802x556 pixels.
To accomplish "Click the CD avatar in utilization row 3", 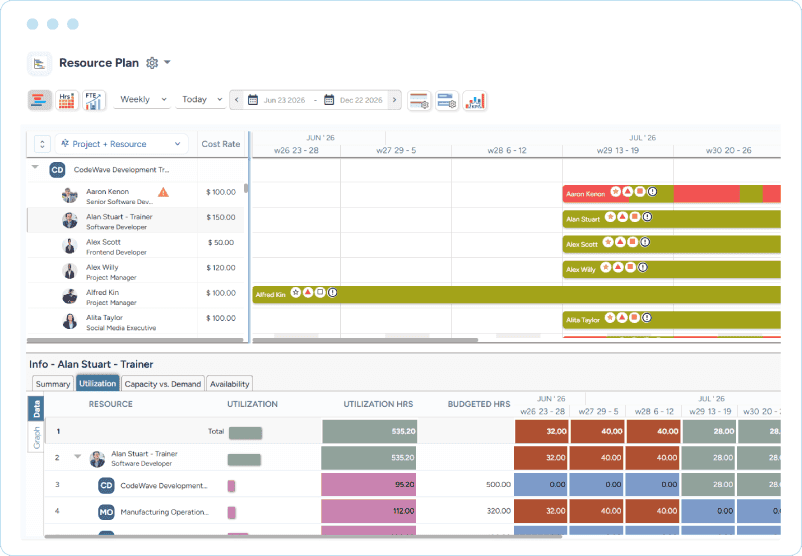I will pos(106,485).
